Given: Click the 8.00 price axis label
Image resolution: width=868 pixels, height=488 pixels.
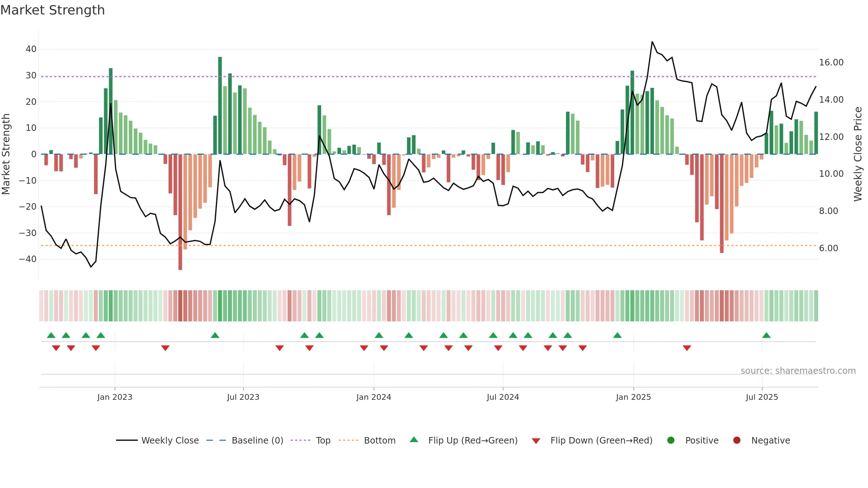Looking at the screenshot, I should (829, 211).
